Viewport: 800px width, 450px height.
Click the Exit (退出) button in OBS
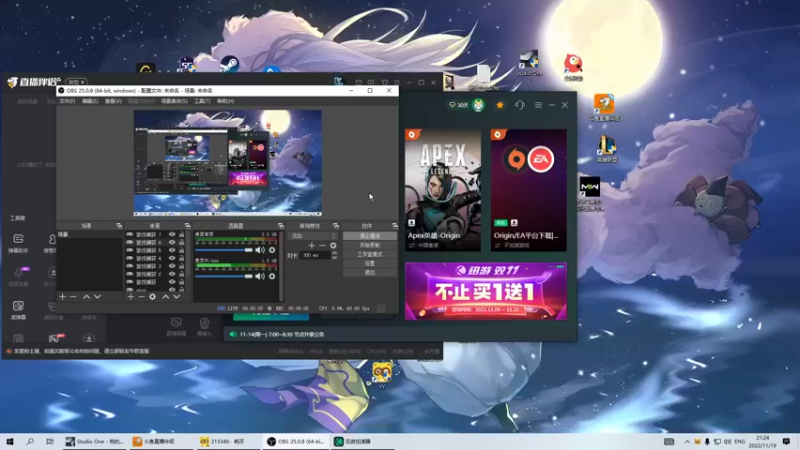[370, 272]
